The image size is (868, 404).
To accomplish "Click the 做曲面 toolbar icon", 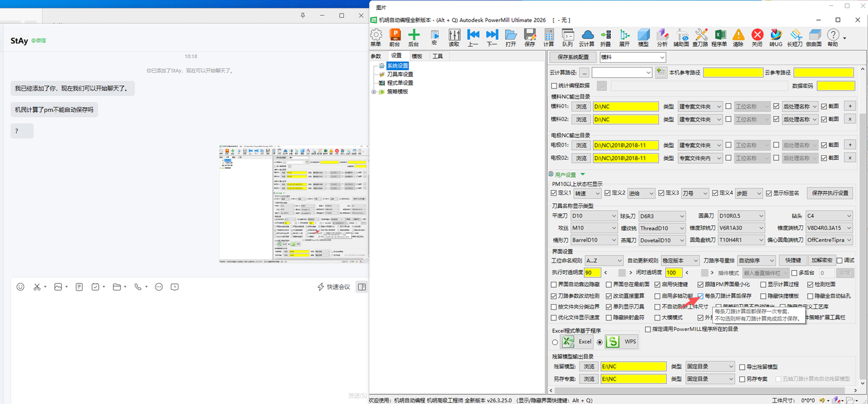I will tap(814, 37).
